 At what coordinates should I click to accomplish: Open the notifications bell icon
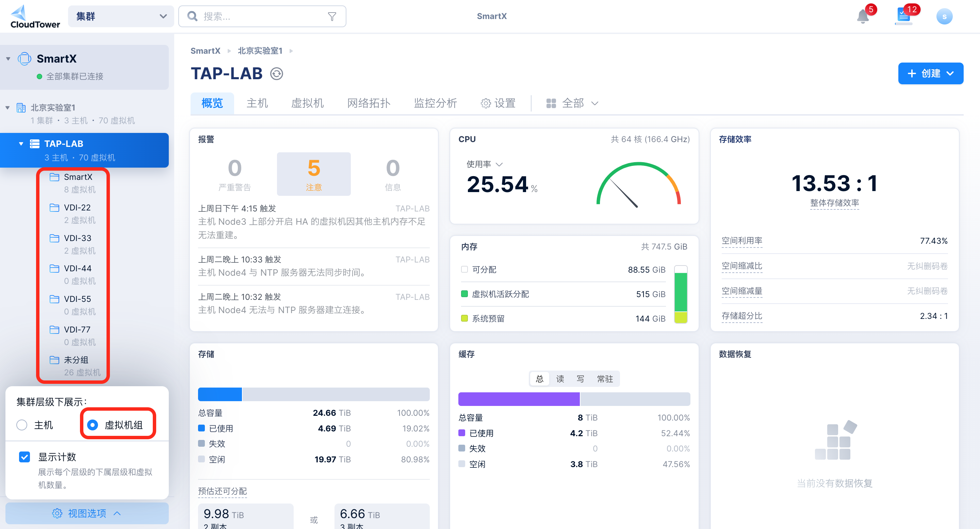(x=863, y=17)
